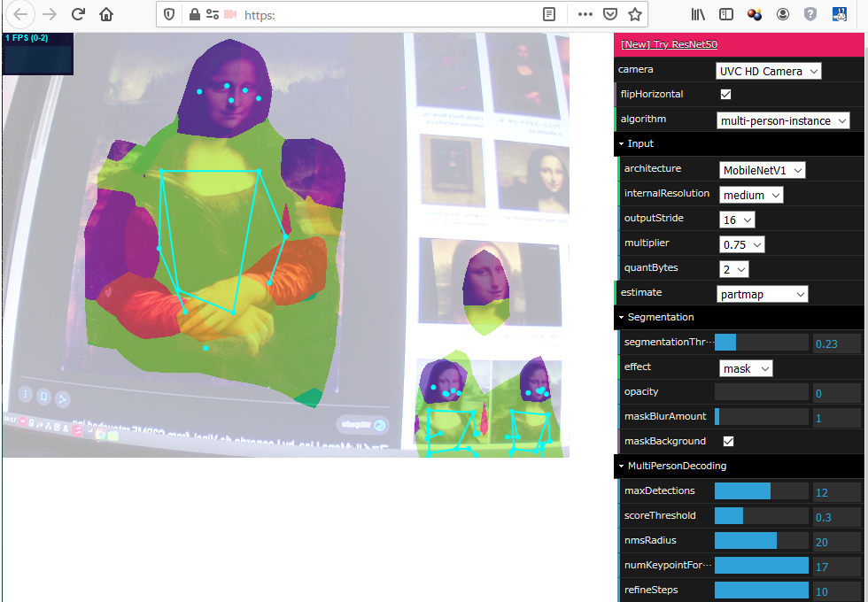Open the Firefox account icon
The height and width of the screenshot is (602, 868).
point(783,14)
